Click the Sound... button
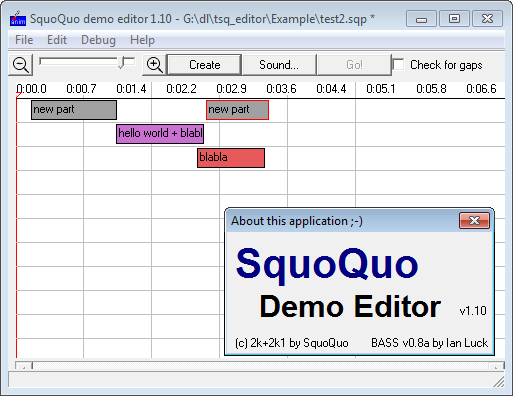This screenshot has height=396, width=513. (279, 65)
